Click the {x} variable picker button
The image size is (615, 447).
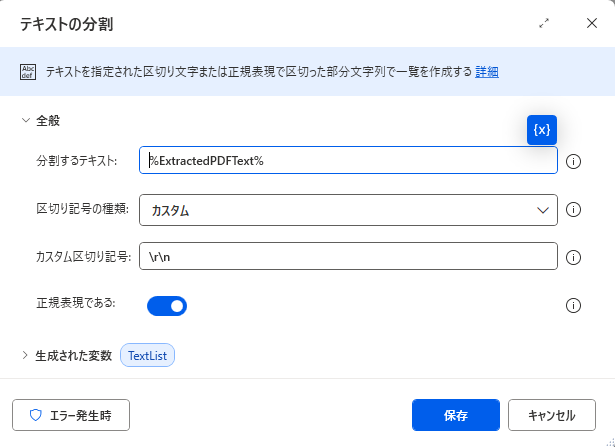tap(542, 130)
